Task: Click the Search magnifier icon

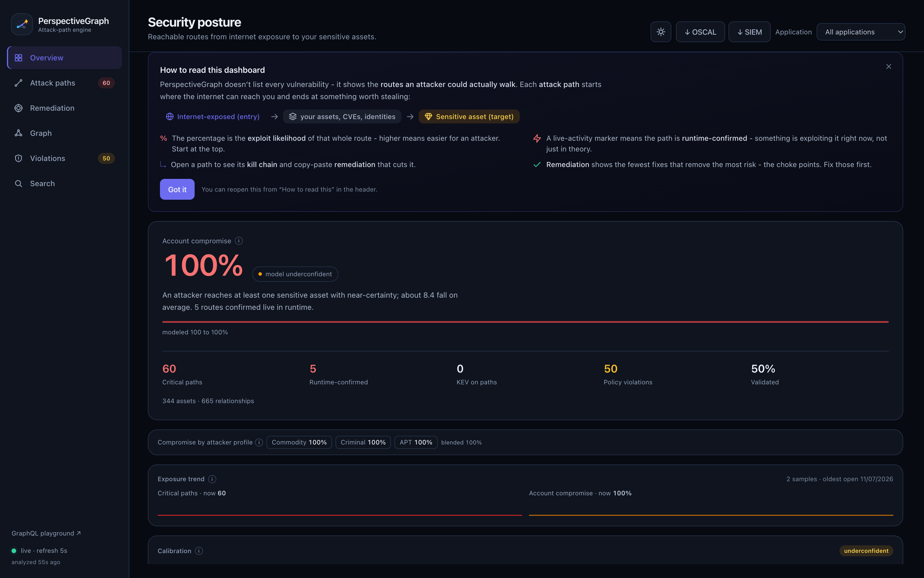Action: pos(18,184)
